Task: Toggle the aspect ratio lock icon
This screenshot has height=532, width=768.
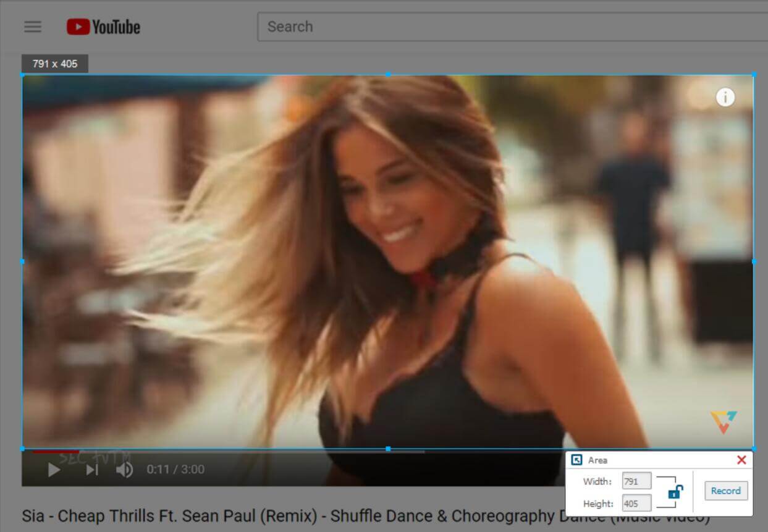Action: tap(675, 492)
